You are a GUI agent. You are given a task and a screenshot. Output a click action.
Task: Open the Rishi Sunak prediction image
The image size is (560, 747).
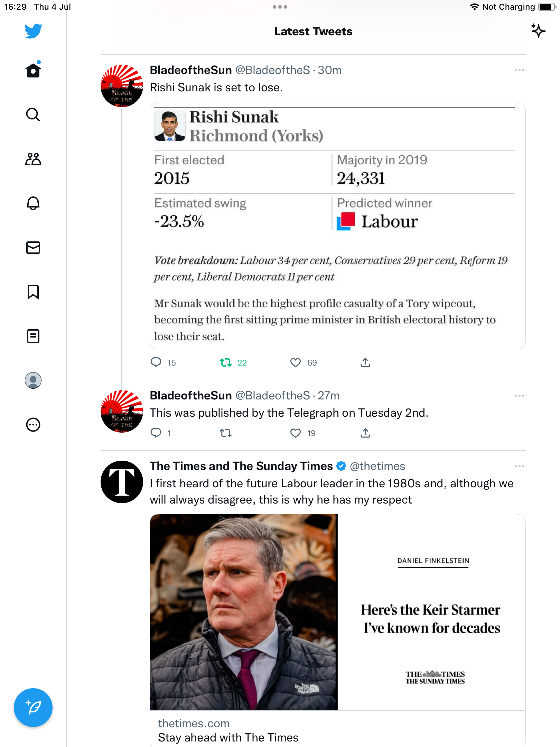[x=337, y=225]
